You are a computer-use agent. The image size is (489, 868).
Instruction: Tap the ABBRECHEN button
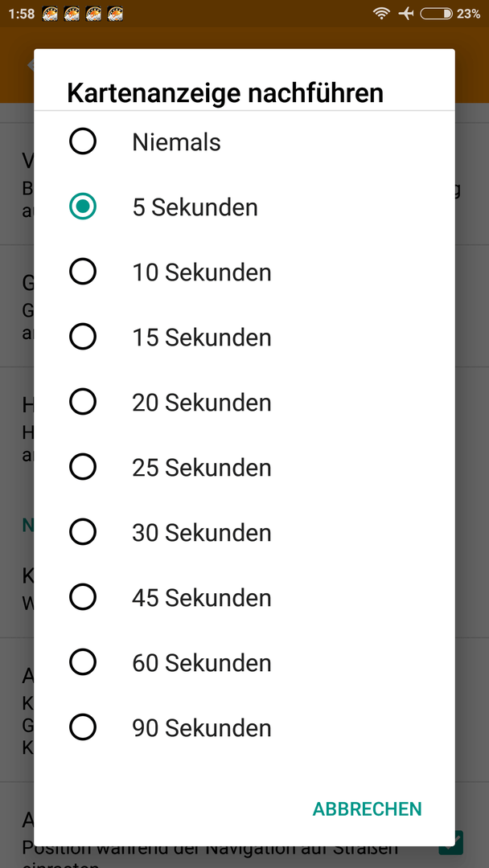coord(368,809)
